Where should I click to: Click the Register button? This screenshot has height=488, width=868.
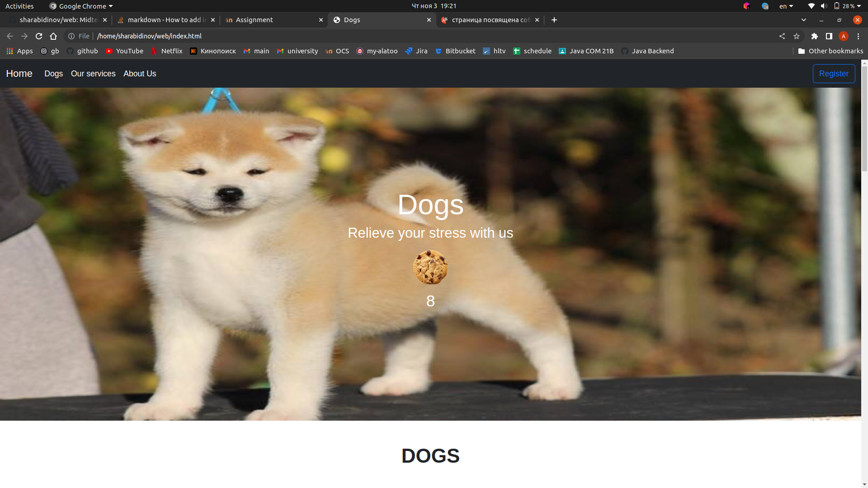point(834,74)
